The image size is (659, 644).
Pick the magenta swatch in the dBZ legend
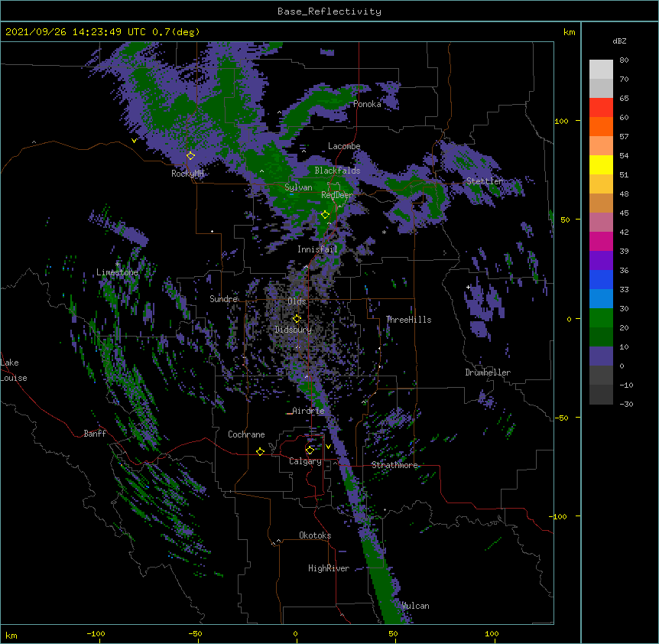click(601, 241)
